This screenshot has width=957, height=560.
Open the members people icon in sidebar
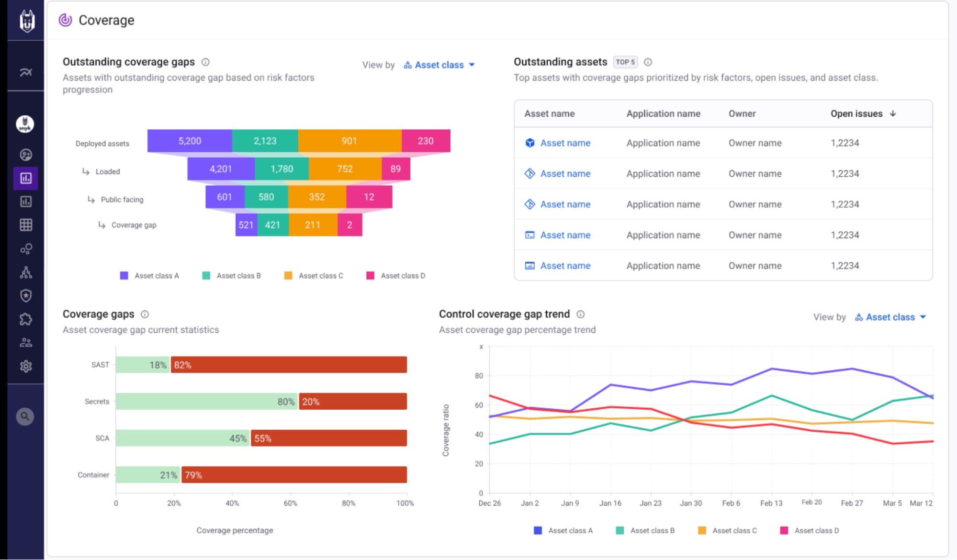click(x=26, y=343)
